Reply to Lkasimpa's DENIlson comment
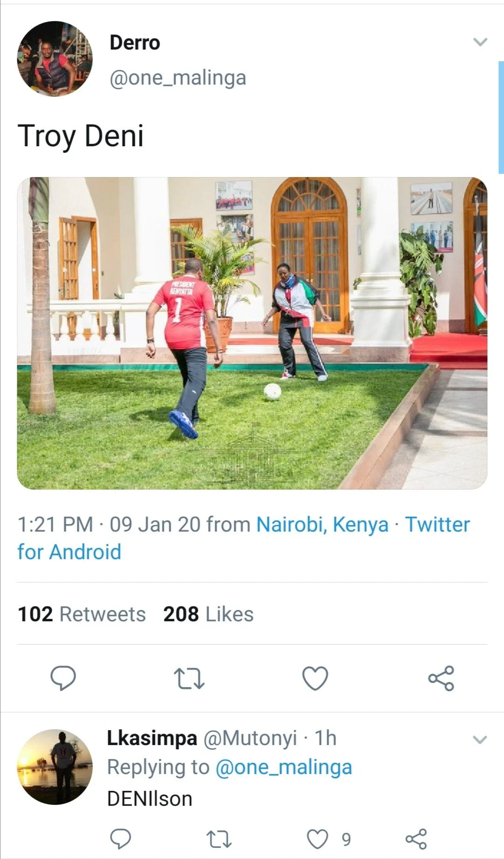This screenshot has width=504, height=859. pos(120,839)
